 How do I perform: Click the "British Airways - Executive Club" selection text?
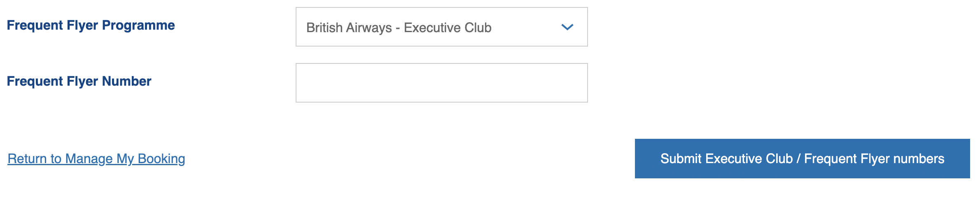(399, 28)
